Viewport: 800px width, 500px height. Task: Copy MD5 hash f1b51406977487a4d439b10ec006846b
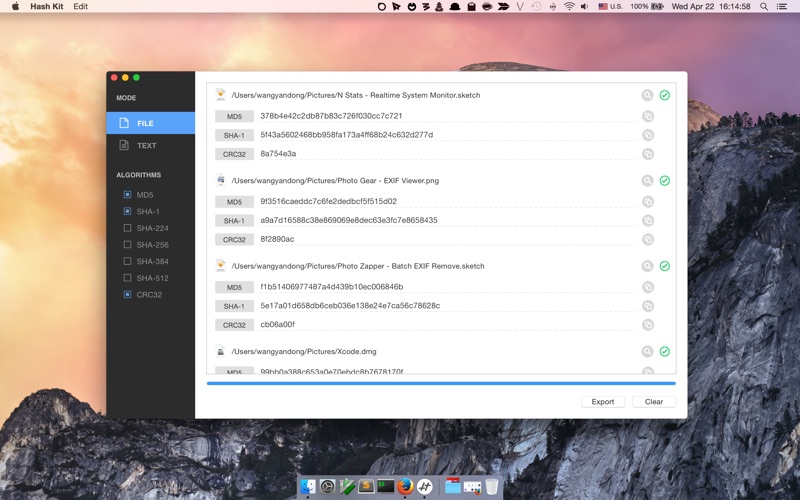point(648,287)
